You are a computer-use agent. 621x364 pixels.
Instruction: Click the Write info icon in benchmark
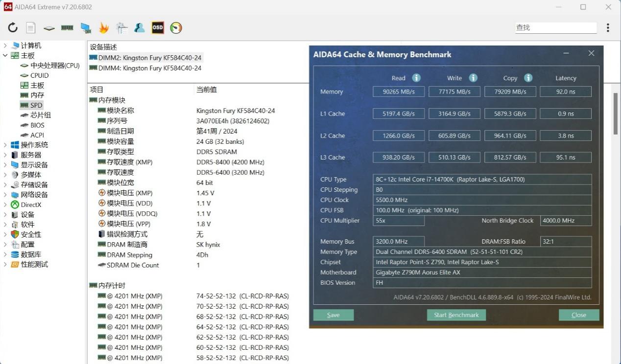473,78
